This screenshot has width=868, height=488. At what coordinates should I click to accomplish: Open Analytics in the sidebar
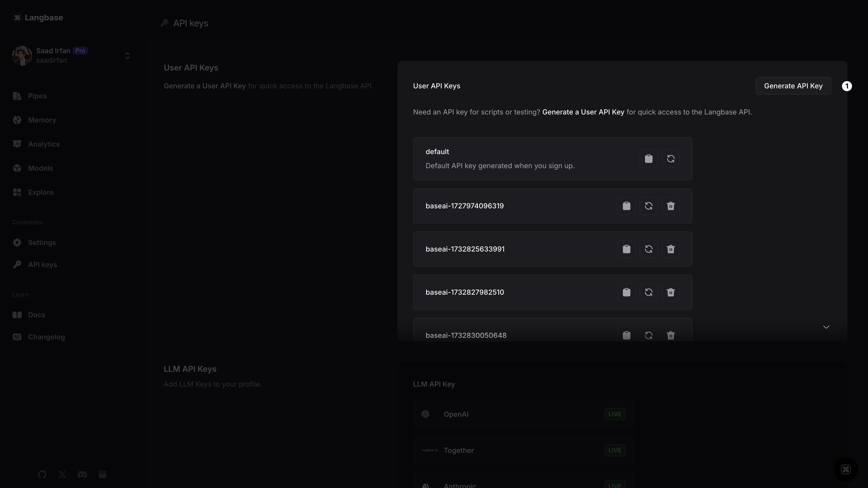click(44, 144)
